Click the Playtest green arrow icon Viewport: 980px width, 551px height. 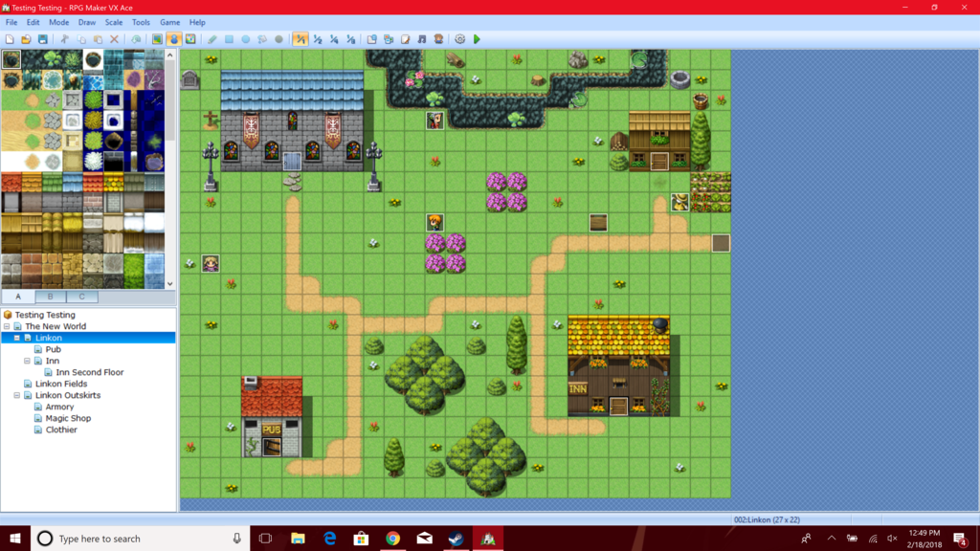coord(477,39)
